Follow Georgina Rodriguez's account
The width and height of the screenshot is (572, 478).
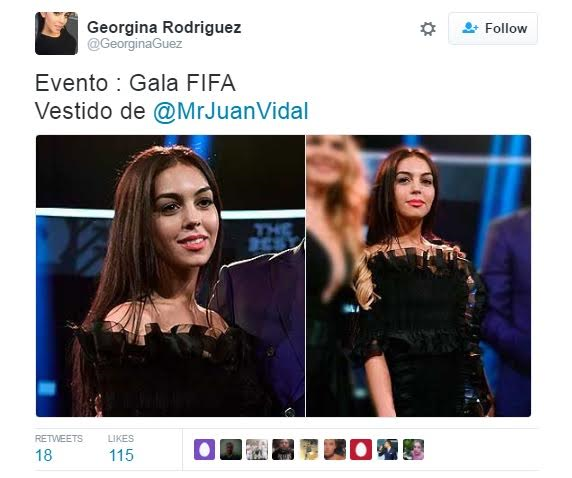pos(493,28)
